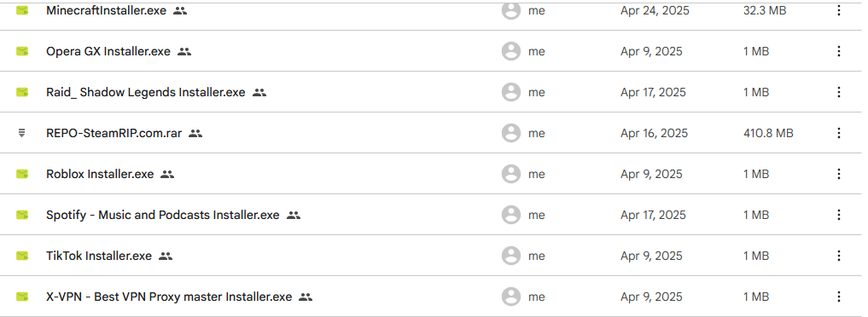Click shared icon next to Opera GX Installer.exe
The width and height of the screenshot is (868, 317).
click(x=184, y=52)
